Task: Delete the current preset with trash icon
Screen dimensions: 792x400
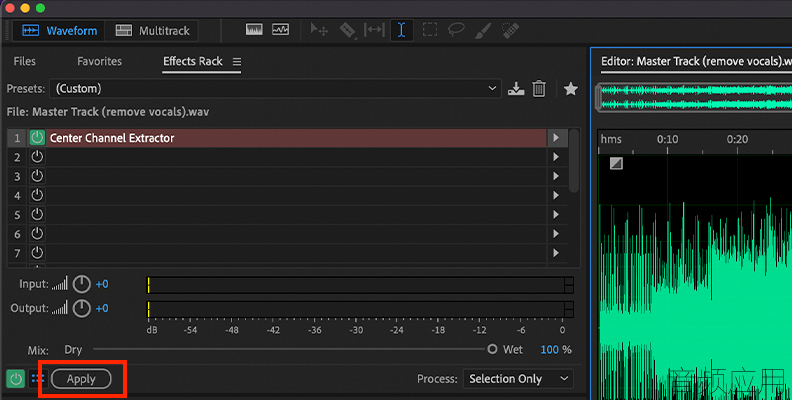Action: point(539,89)
